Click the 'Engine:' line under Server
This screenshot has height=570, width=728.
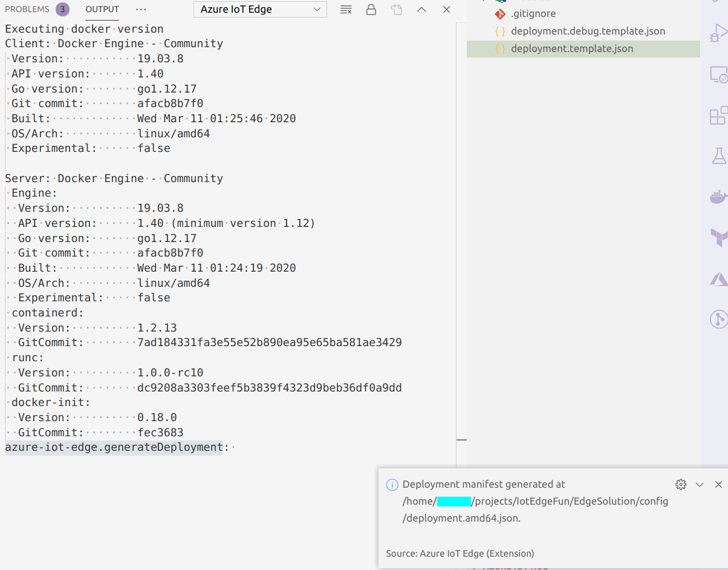coord(34,194)
